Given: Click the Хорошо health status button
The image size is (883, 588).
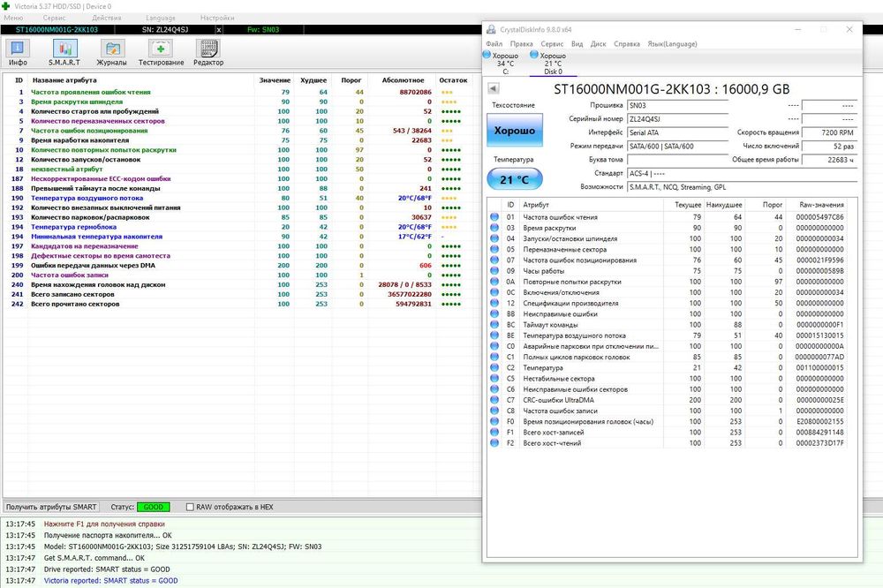Looking at the screenshot, I should click(514, 130).
